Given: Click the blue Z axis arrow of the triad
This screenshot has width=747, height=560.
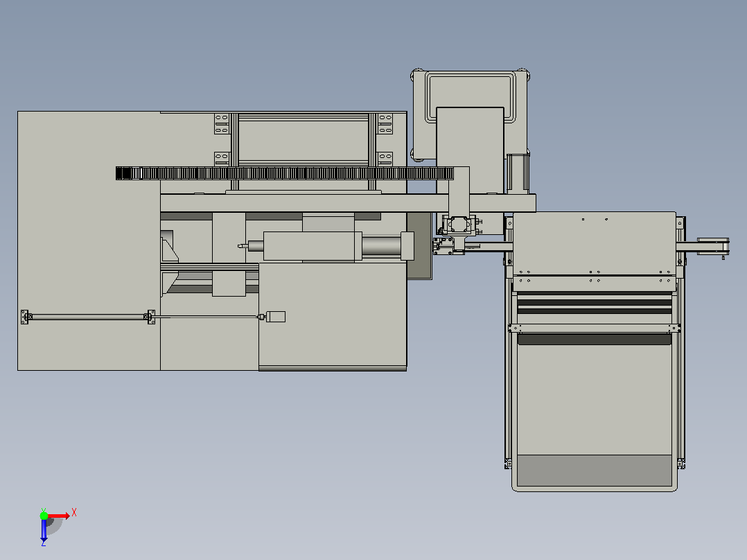Looking at the screenshot, I should tap(44, 530).
